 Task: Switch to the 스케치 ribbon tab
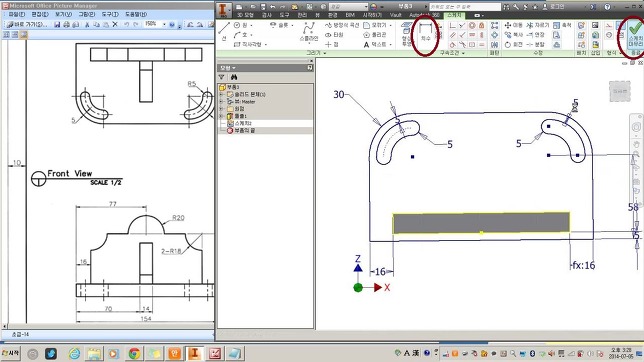(454, 15)
